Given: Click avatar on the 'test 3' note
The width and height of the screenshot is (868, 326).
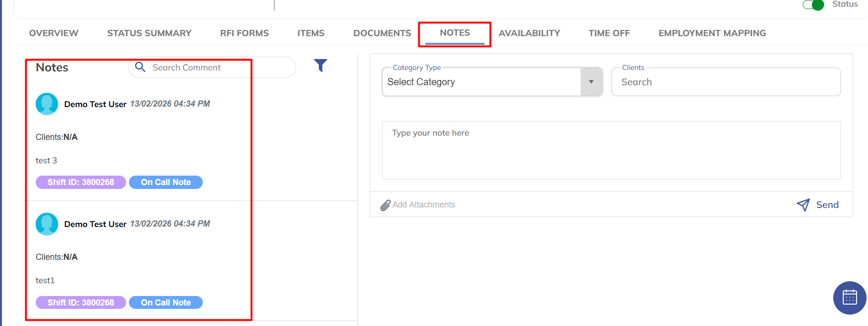Looking at the screenshot, I should click(x=47, y=104).
